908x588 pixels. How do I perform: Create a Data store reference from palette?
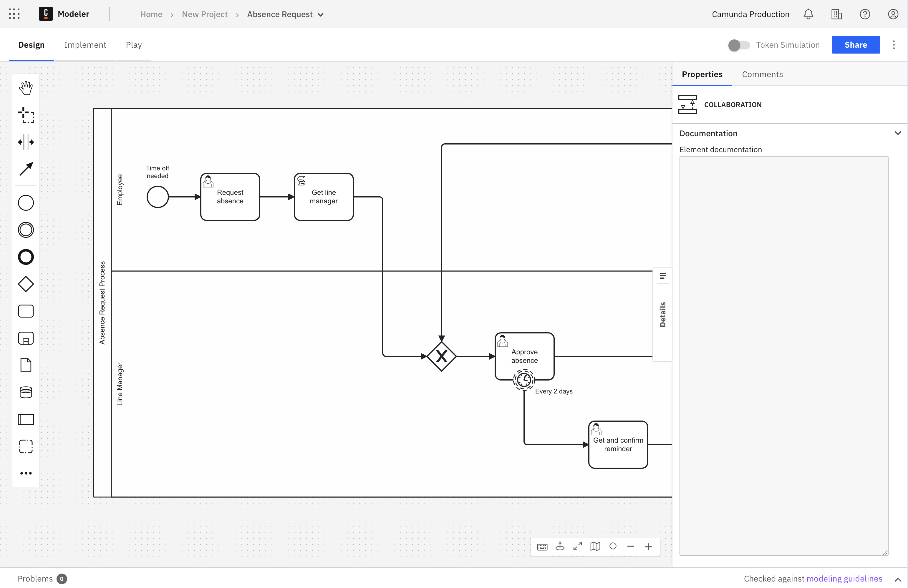pos(26,392)
